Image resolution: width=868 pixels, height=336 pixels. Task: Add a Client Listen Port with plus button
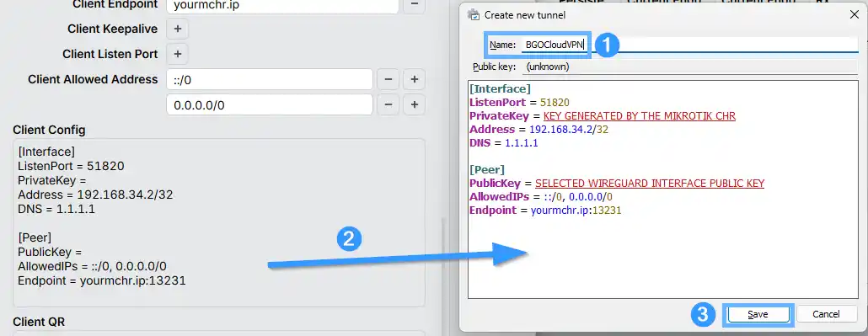[x=177, y=54]
